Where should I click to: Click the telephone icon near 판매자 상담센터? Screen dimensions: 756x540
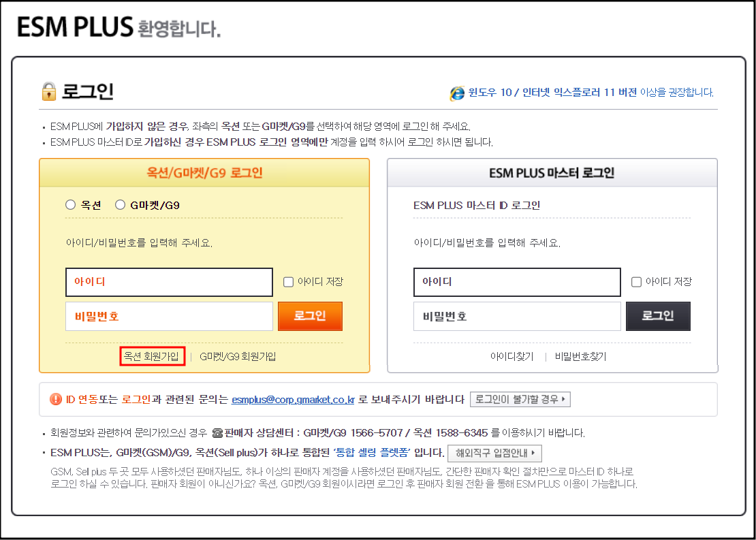click(217, 432)
